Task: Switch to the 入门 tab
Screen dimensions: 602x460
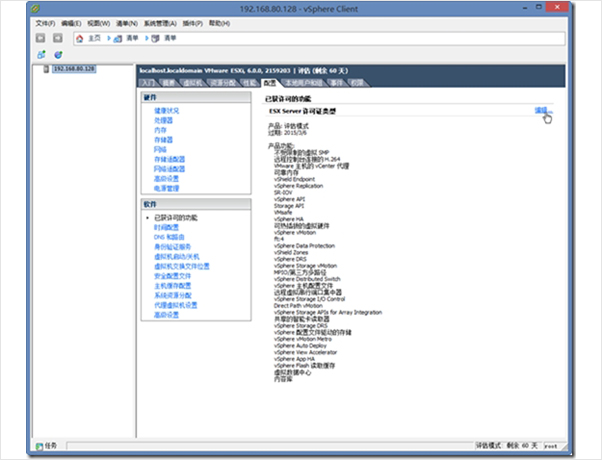Action: click(148, 83)
